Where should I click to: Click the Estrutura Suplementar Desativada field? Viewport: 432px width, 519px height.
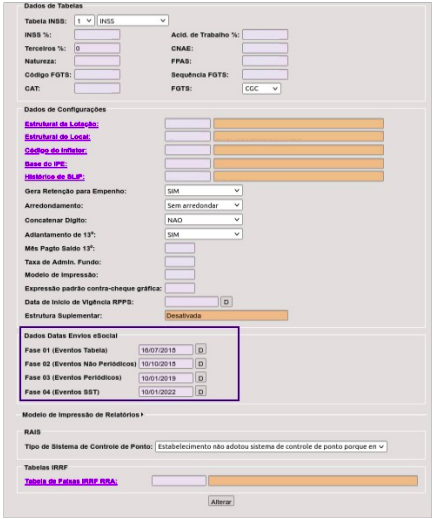coord(226,315)
